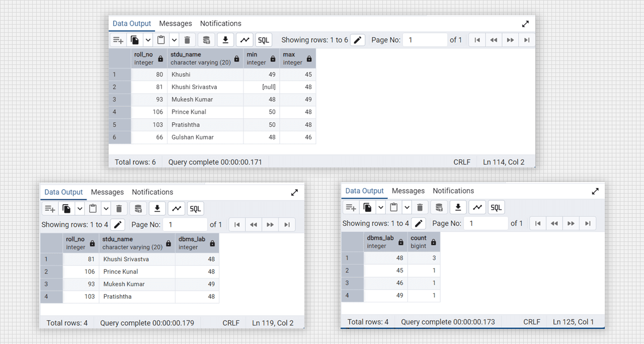Select cell Gulshan Kumar in top table
This screenshot has height=344, width=644.
(205, 137)
